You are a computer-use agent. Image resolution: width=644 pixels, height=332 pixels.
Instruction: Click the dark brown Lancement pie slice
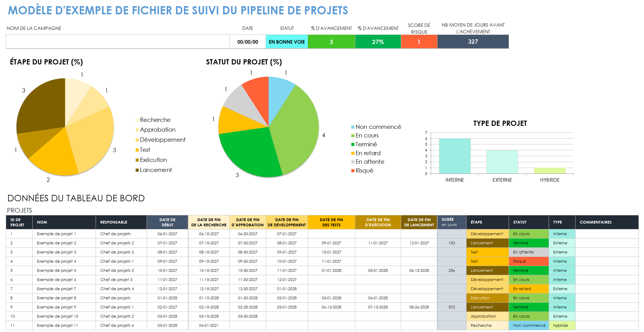click(43, 107)
